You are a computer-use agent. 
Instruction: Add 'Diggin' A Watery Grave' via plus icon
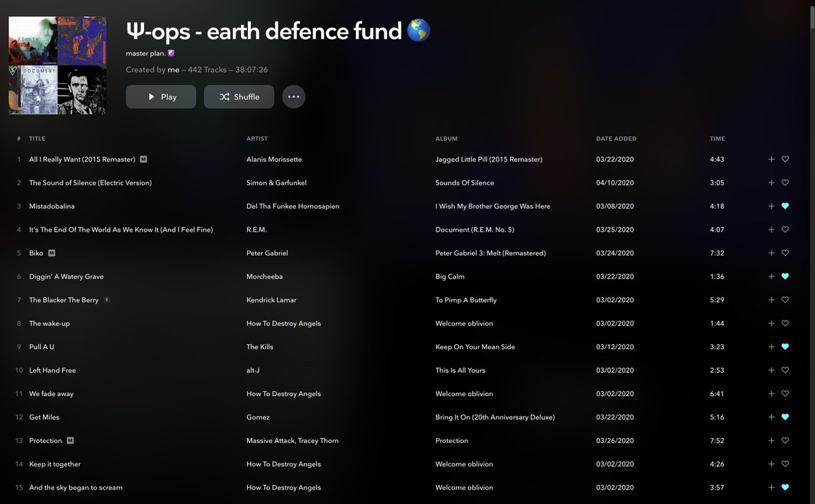[x=771, y=276]
